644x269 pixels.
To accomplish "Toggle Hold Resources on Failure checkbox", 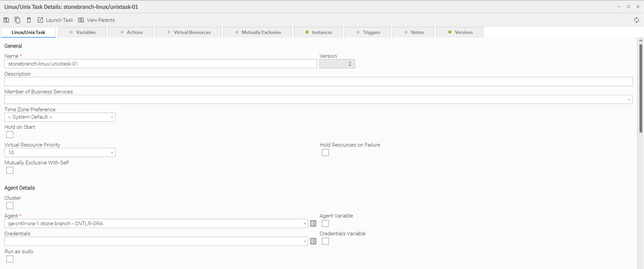I will (x=325, y=153).
